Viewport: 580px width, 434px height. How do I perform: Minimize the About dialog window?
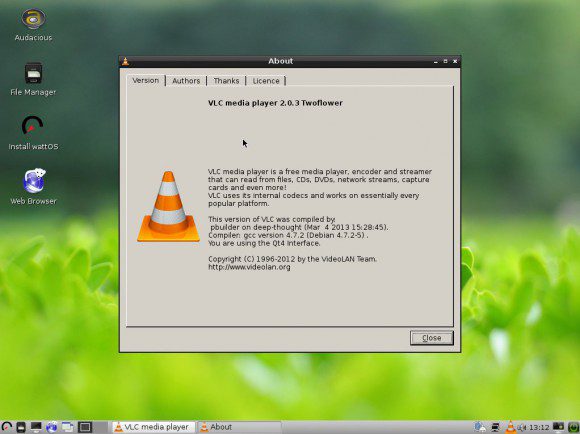click(x=436, y=61)
